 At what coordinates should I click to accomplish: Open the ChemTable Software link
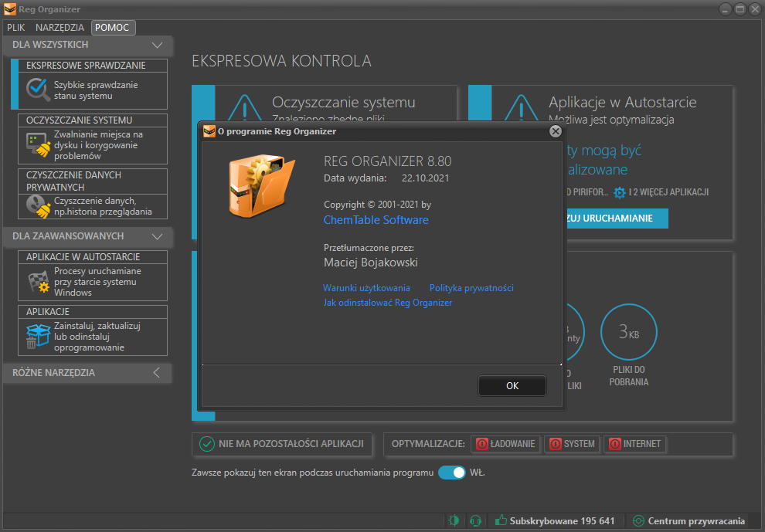click(376, 220)
